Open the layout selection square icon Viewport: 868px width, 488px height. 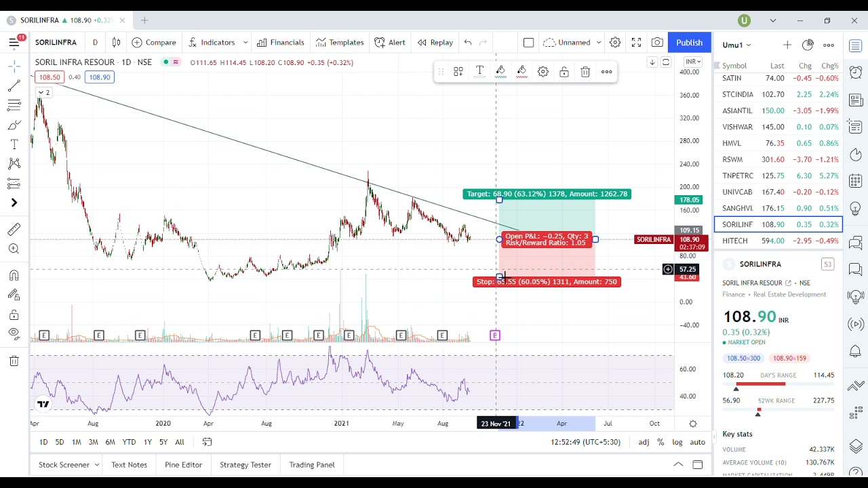click(x=528, y=42)
